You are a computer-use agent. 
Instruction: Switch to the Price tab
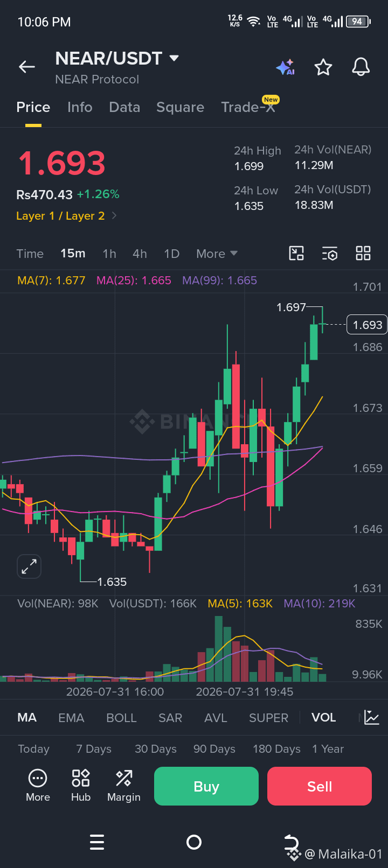click(x=33, y=107)
